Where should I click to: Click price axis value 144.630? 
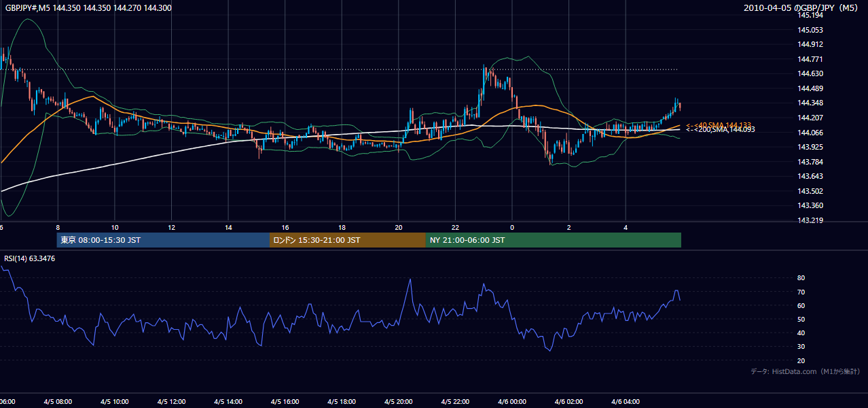coord(810,73)
